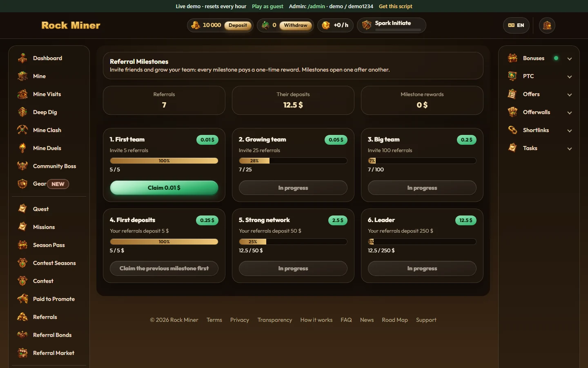Claim the 0.01 $ First team reward

[x=164, y=188]
